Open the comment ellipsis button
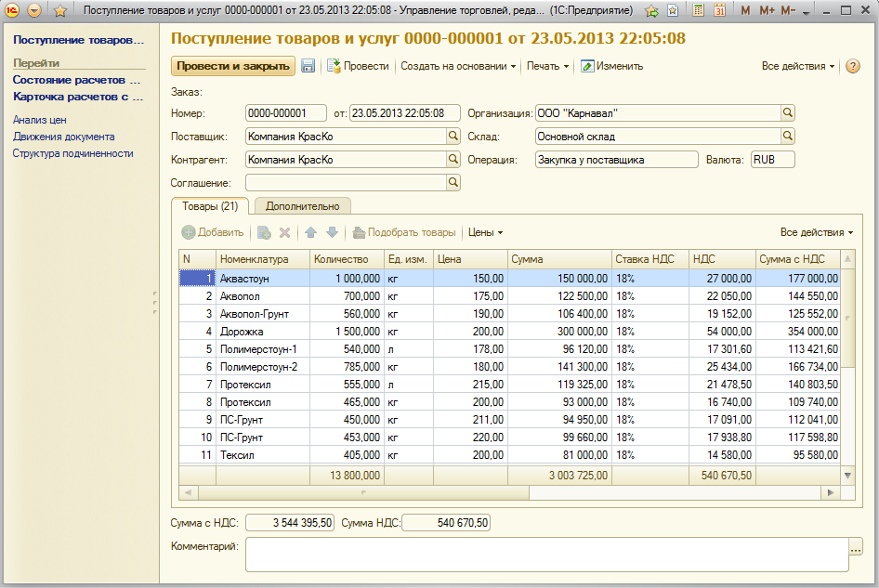Viewport: 879px width, 588px height. (x=856, y=549)
